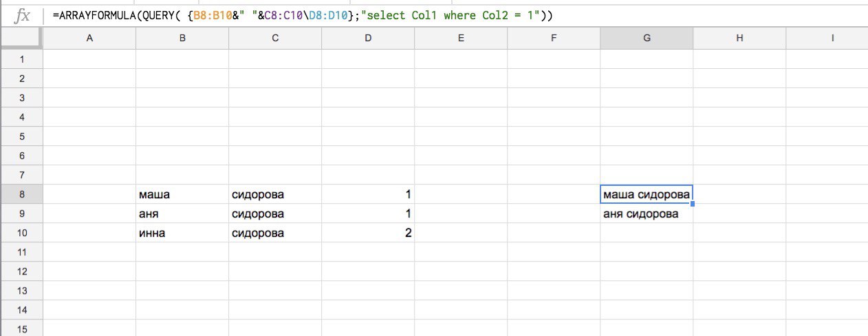Select column I header
Viewport: 868px width, 336px height.
[x=832, y=39]
